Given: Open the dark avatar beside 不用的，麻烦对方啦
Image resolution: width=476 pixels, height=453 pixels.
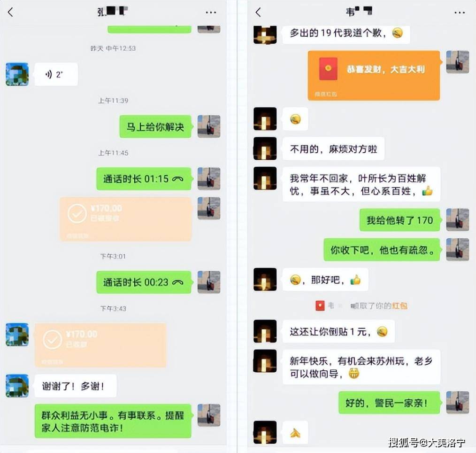Looking at the screenshot, I should (x=265, y=148).
